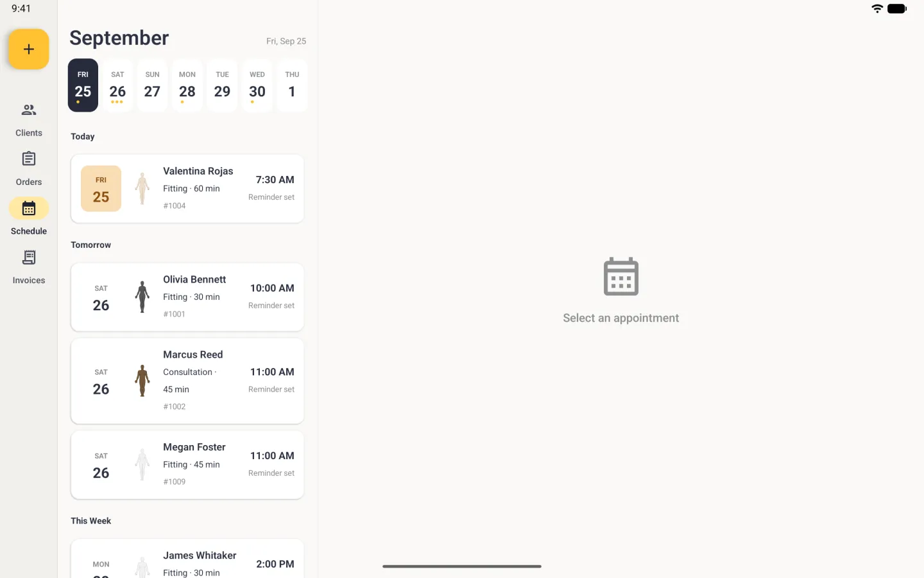Click the September month heading

pos(119,38)
